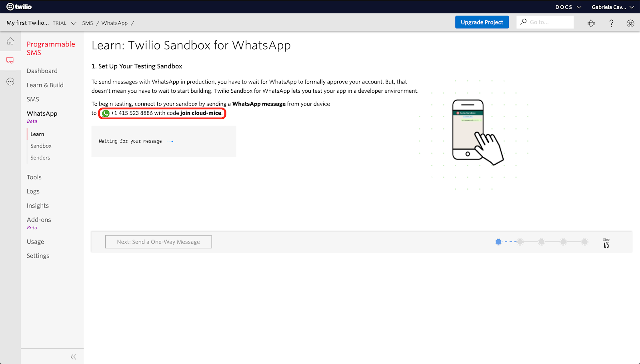Select the Learn sub-item
Screen dimensions: 640x364
[37, 134]
